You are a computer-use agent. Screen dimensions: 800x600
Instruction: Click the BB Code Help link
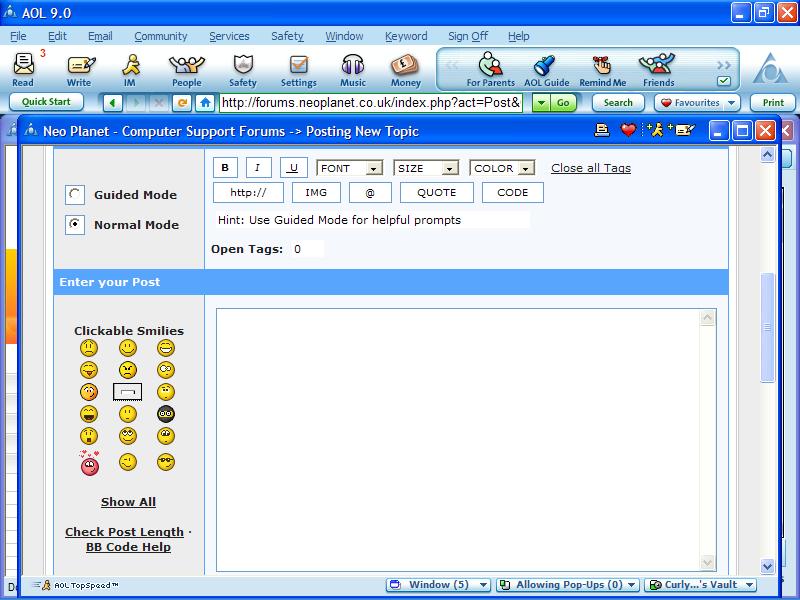click(x=129, y=547)
